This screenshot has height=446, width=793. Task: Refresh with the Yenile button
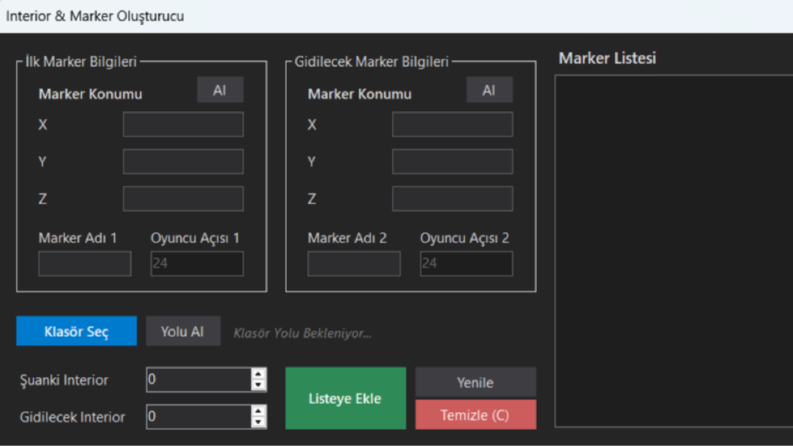475,382
